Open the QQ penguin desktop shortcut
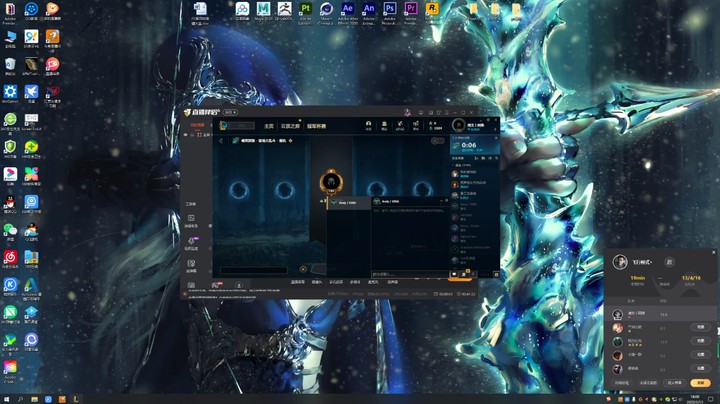This screenshot has width=720, height=404. [10, 202]
